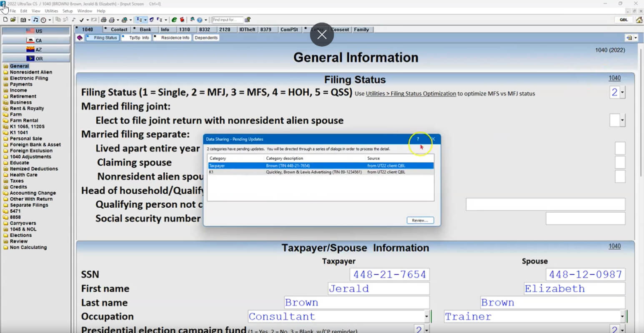Click the copy toolbar icon
Image resolution: width=644 pixels, height=333 pixels.
(58, 20)
